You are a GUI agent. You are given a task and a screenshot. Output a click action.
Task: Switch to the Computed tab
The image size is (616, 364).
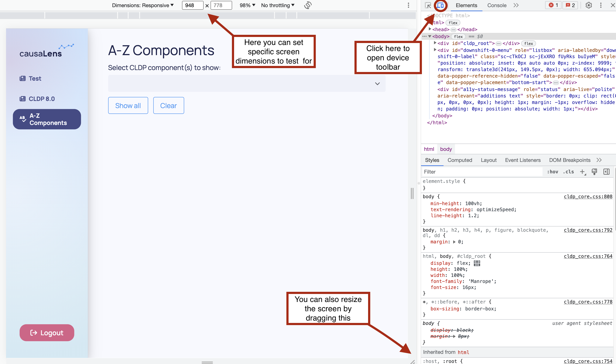coord(460,160)
